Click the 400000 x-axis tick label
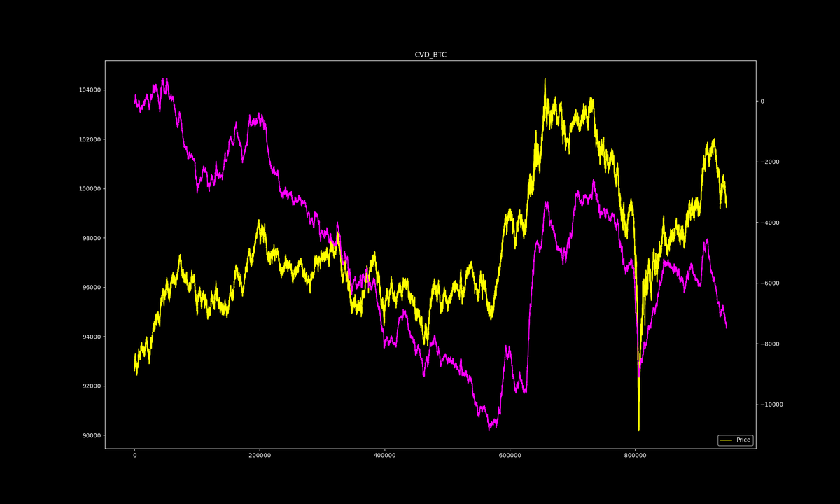The image size is (840, 504). [385, 456]
